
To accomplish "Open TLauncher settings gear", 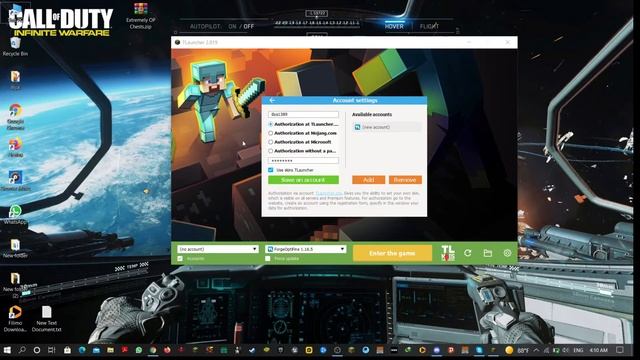I will coord(507,253).
